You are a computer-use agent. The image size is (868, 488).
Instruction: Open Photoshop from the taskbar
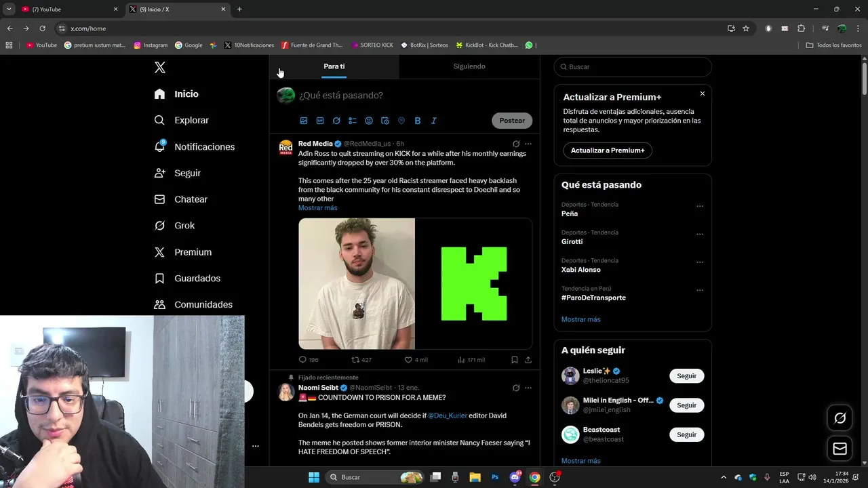click(x=495, y=477)
